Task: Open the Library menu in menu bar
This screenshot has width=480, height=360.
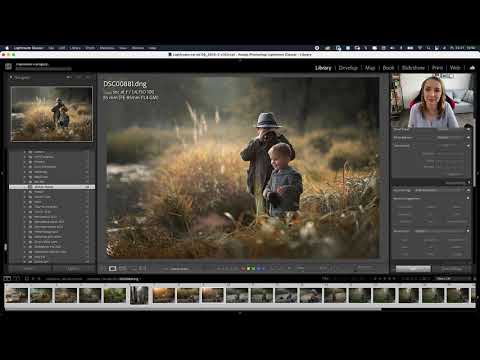Action: pos(75,48)
